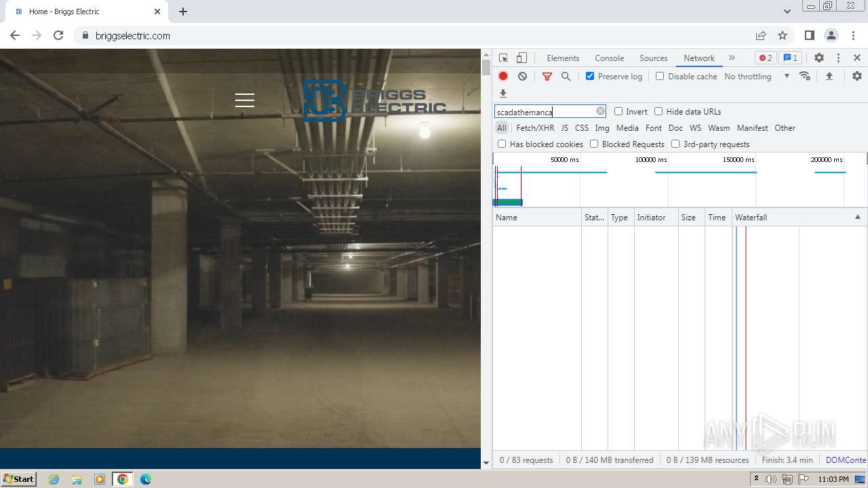Open a new browser tab
Image resolution: width=868 pixels, height=488 pixels.
[183, 12]
